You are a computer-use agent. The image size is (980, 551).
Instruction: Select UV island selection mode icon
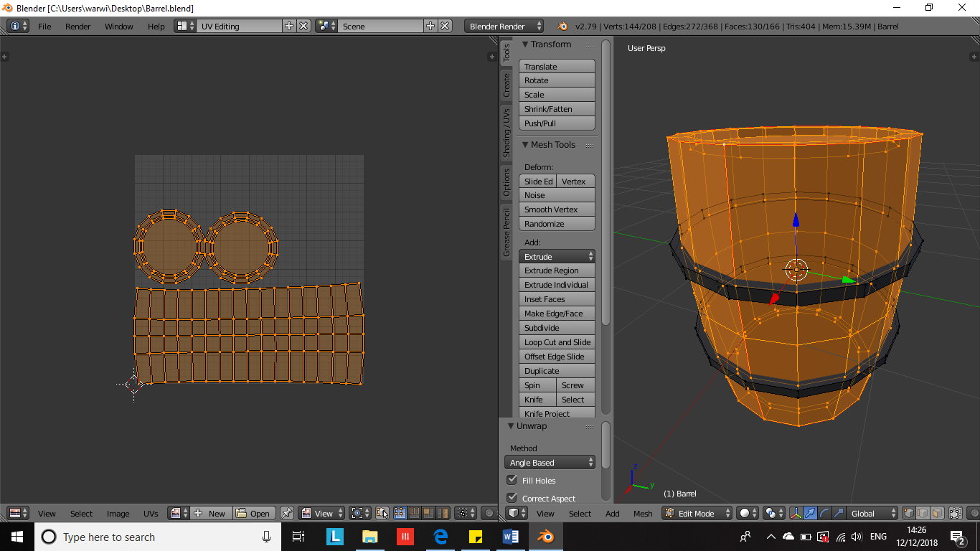coord(441,513)
